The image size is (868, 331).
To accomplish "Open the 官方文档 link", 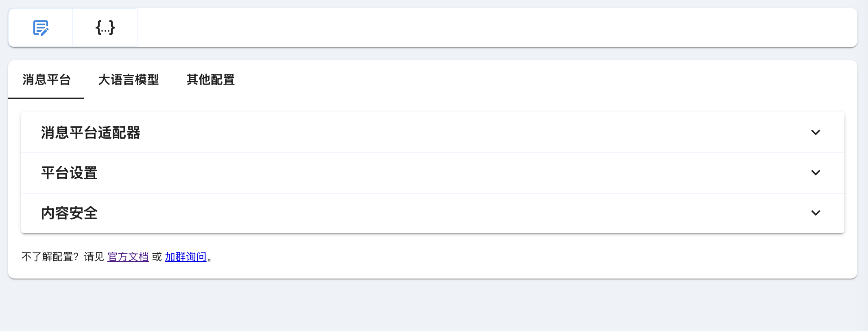I will pos(128,257).
